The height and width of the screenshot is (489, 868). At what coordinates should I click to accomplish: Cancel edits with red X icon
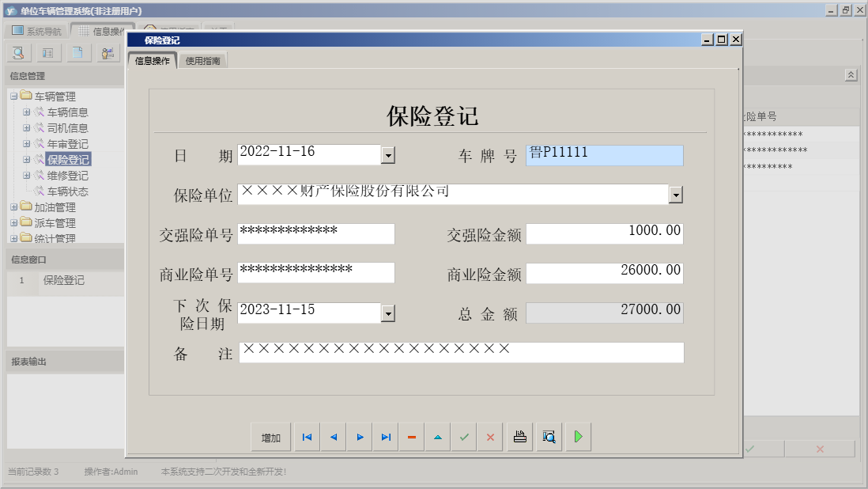pos(490,436)
